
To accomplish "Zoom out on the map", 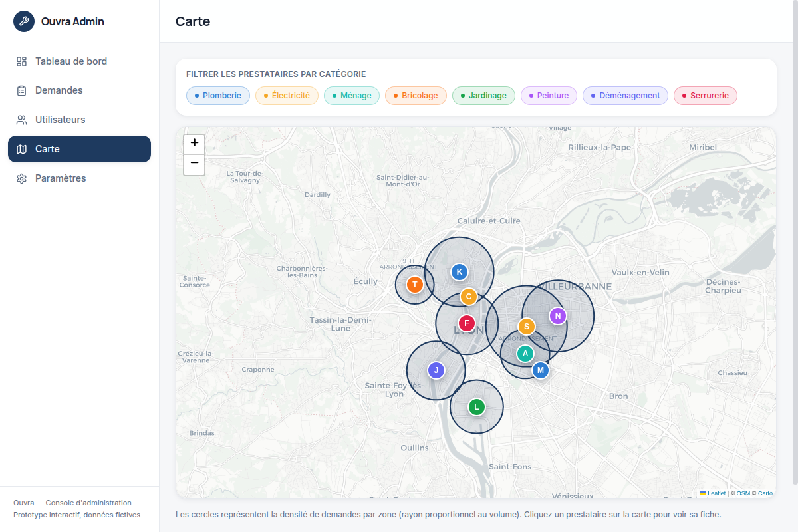I will 194,164.
